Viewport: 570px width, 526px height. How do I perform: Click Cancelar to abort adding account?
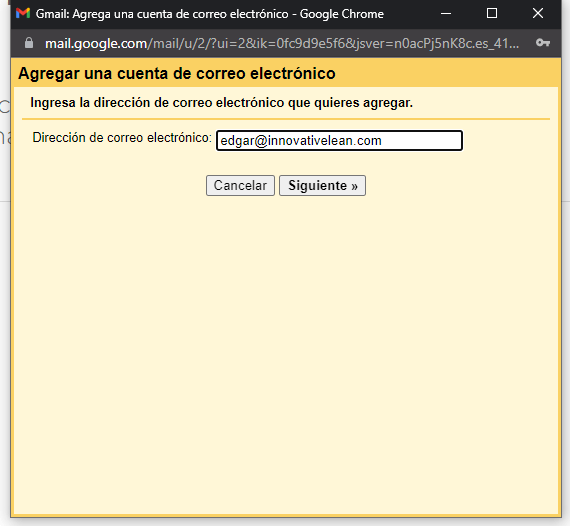point(240,185)
